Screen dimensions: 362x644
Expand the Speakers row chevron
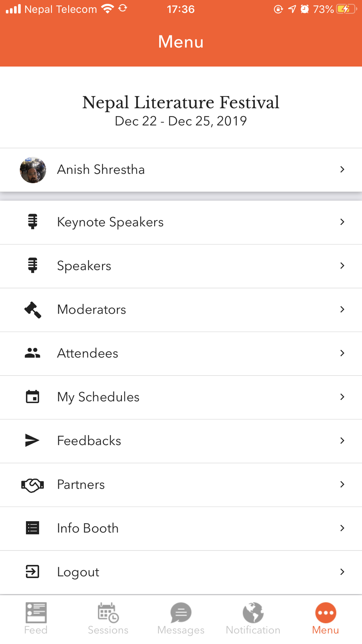[x=342, y=265]
